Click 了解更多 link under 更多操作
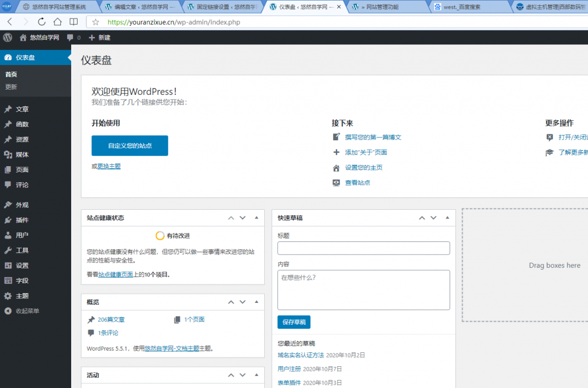The image size is (588, 388). [x=573, y=152]
